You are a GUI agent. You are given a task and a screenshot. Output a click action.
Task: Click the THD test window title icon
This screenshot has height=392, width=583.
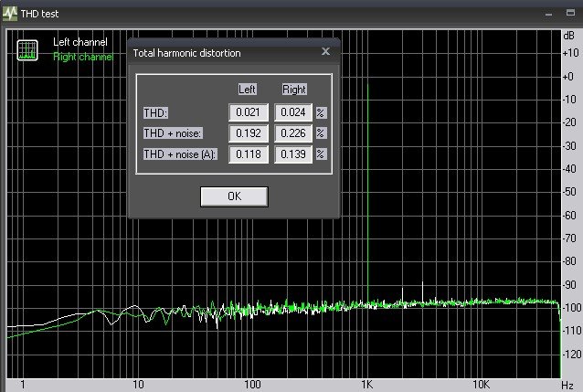tap(10, 13)
